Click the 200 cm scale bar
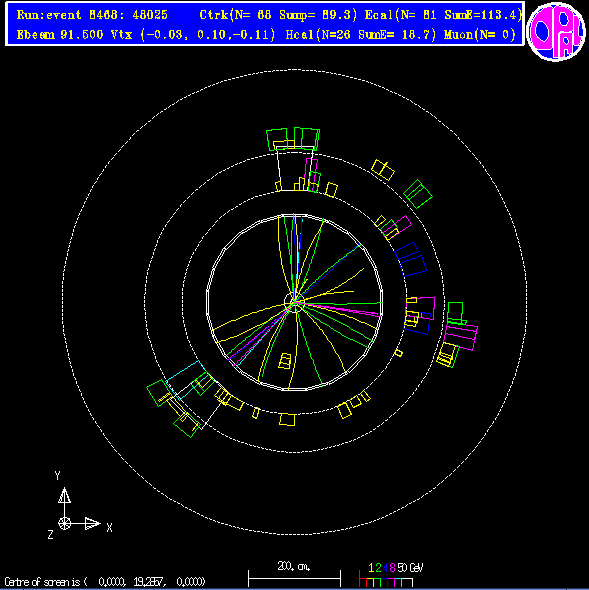The width and height of the screenshot is (589, 590). 294,578
